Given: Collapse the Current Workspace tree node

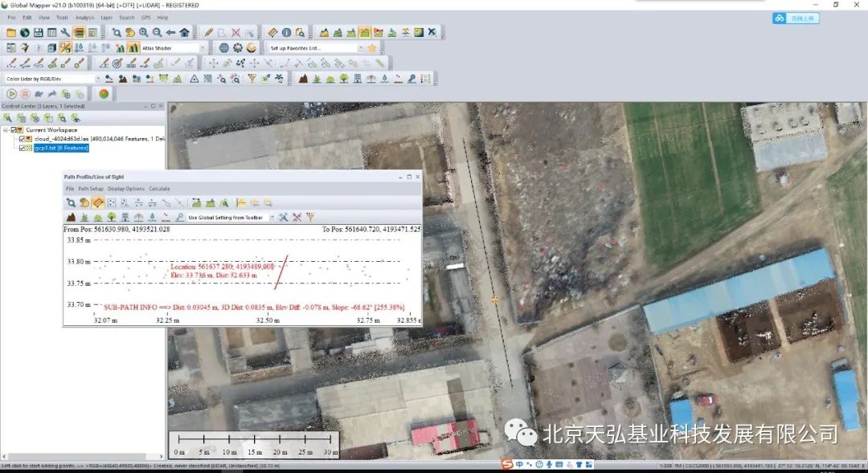Looking at the screenshot, I should click(6, 130).
